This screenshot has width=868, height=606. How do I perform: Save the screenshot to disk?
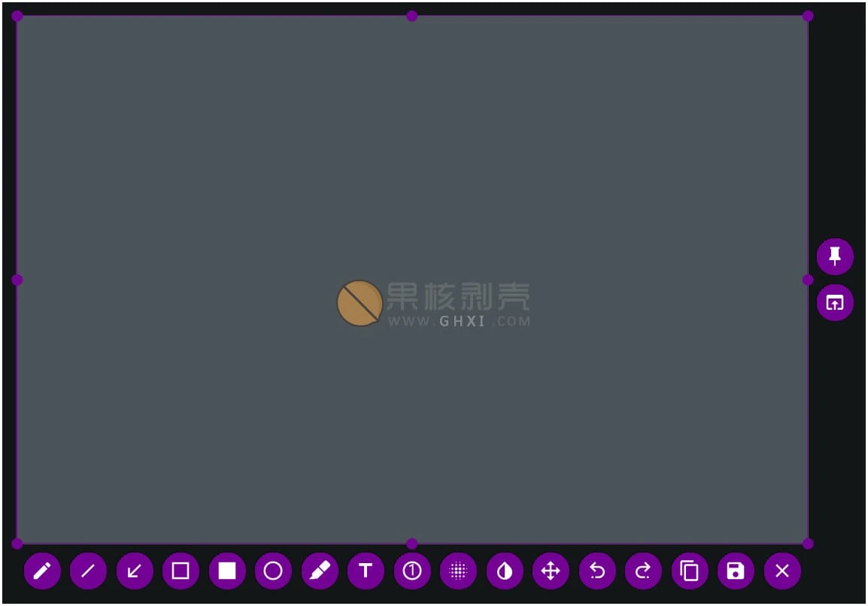click(x=736, y=571)
